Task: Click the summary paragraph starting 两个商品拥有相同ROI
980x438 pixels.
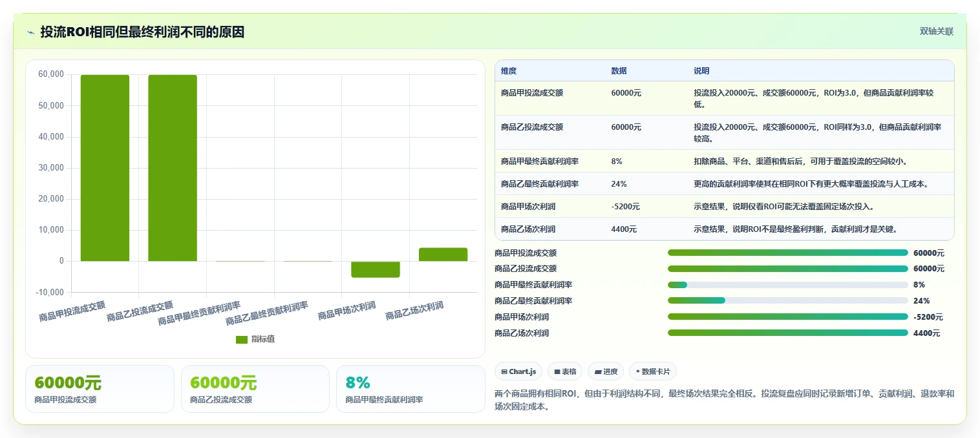Action: (724, 400)
